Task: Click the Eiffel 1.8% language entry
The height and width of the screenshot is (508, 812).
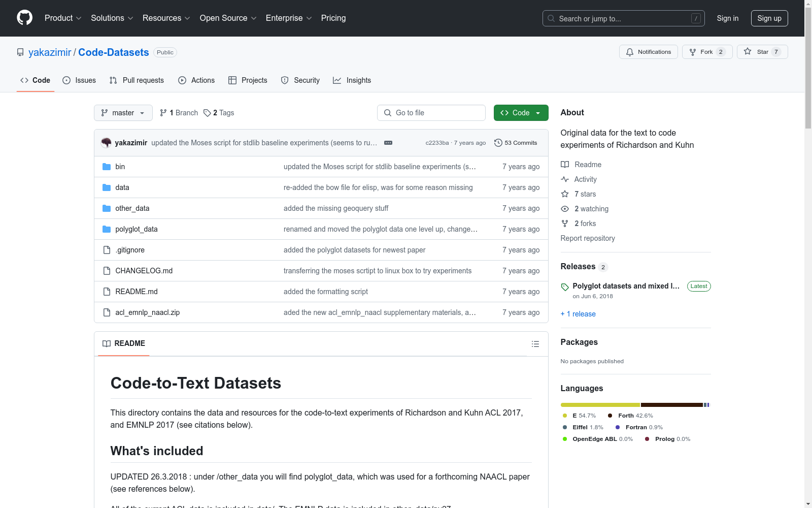Action: (x=583, y=427)
